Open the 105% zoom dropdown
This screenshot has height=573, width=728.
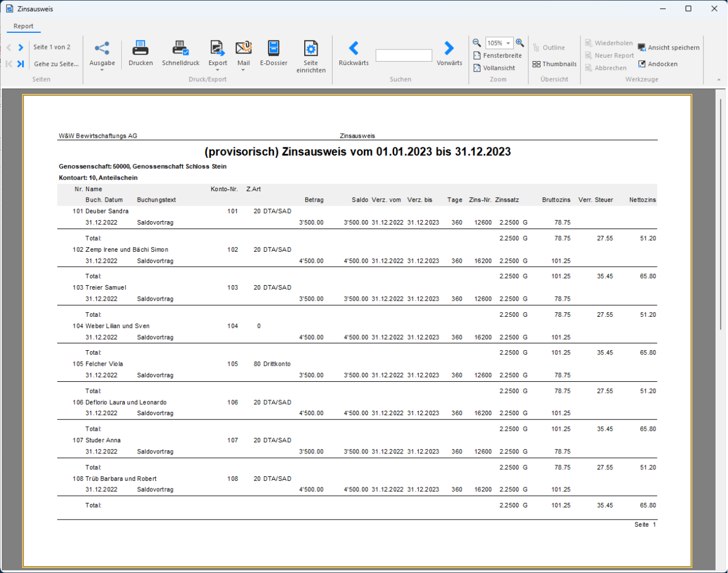[x=508, y=43]
